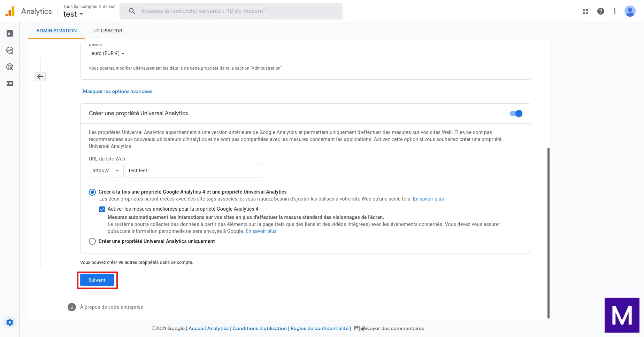Open the Advertising icon in sidebar
The height and width of the screenshot is (337, 644).
10,67
